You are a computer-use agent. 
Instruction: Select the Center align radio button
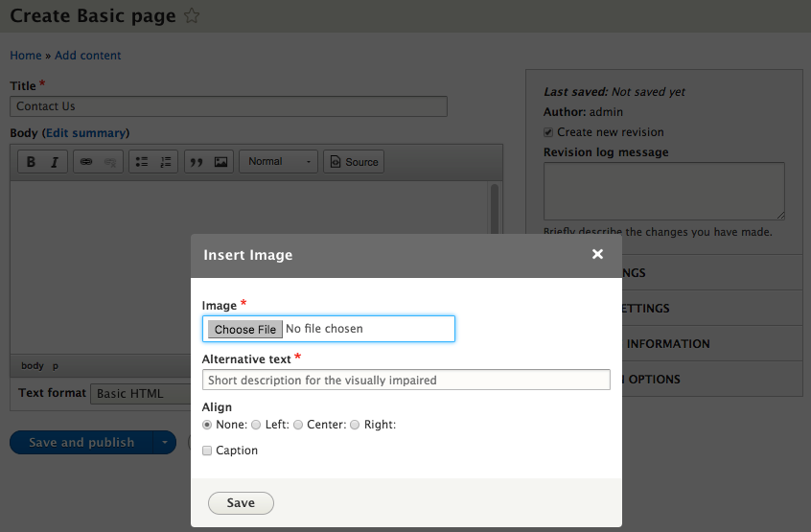pyautogui.click(x=298, y=425)
